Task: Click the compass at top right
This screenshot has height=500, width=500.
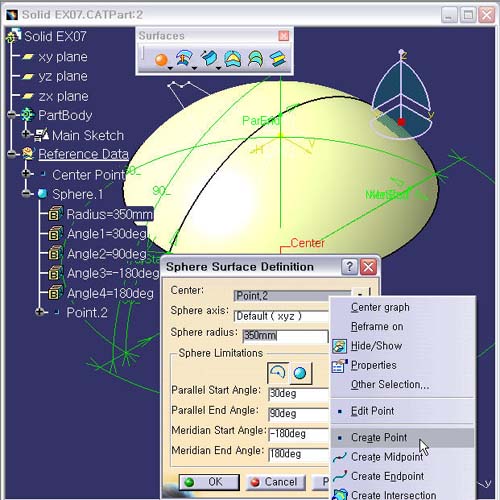Action: [x=402, y=97]
